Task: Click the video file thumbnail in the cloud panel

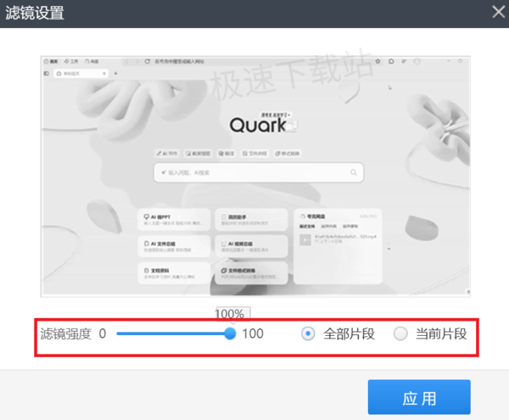Action: pyautogui.click(x=305, y=240)
